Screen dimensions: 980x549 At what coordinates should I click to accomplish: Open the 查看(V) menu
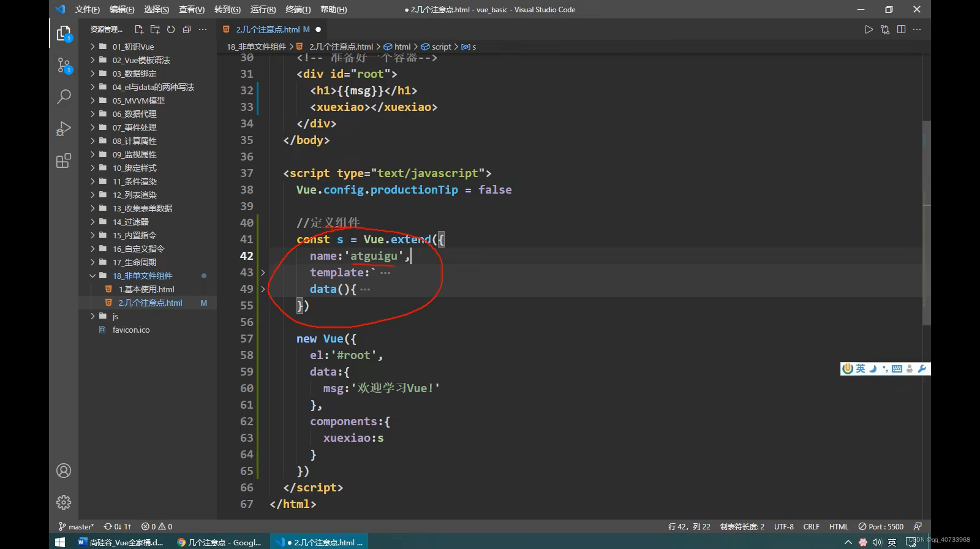click(192, 9)
